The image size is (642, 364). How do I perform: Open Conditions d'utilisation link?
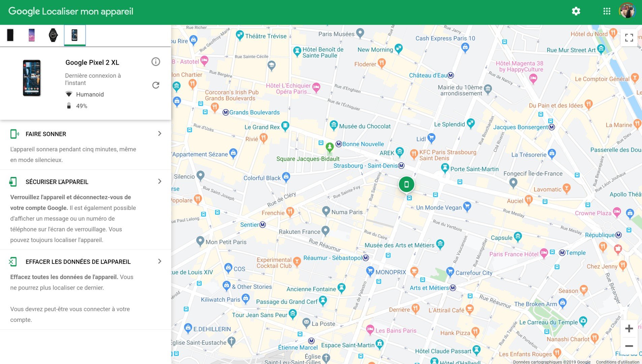click(618, 362)
